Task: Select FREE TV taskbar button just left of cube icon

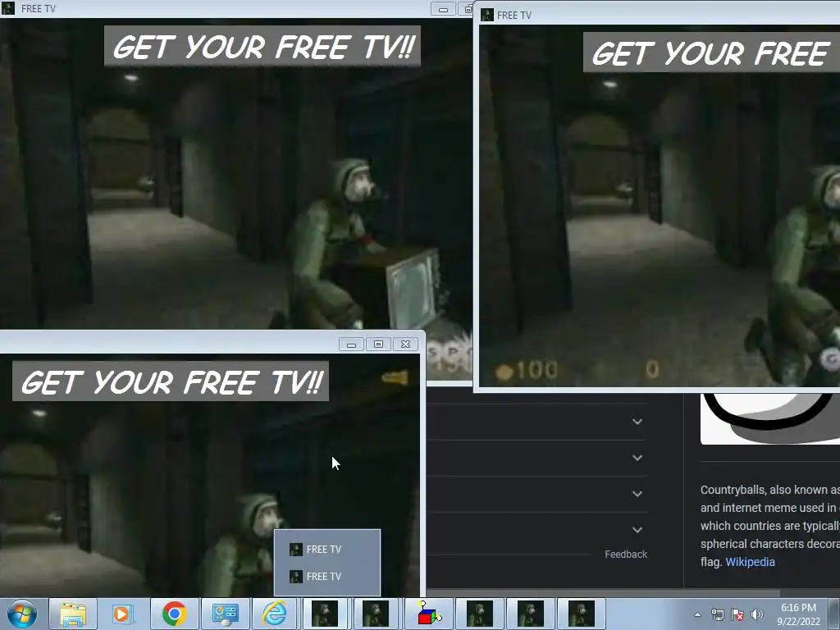Action: point(376,614)
